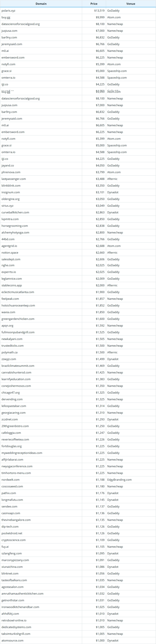Open the sirius.xyz domain entry
Viewport: 156px width, 644px height.
click(x=8, y=206)
